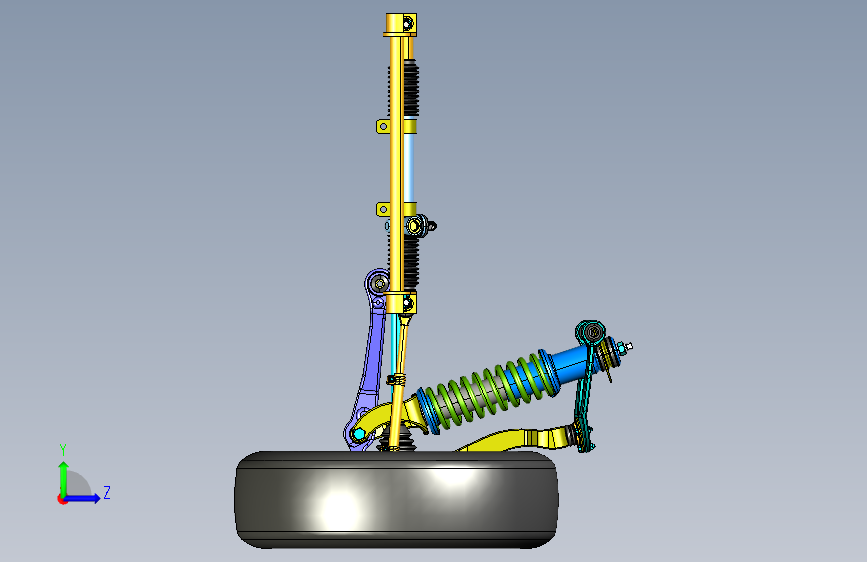Select the black tire in the 3D view
This screenshot has height=562, width=867.
coord(396,499)
